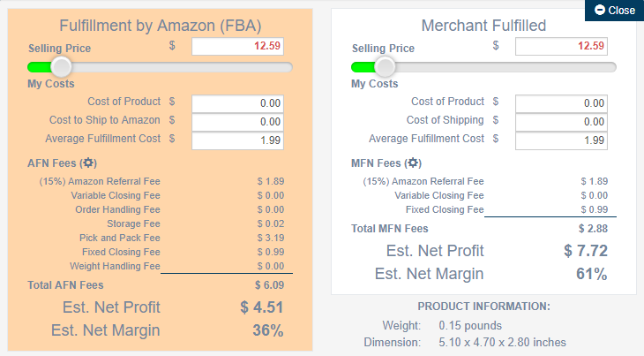Viewport: 644px width, 356px height.
Task: Click the FBA Selling Price slider handle
Action: [61, 67]
